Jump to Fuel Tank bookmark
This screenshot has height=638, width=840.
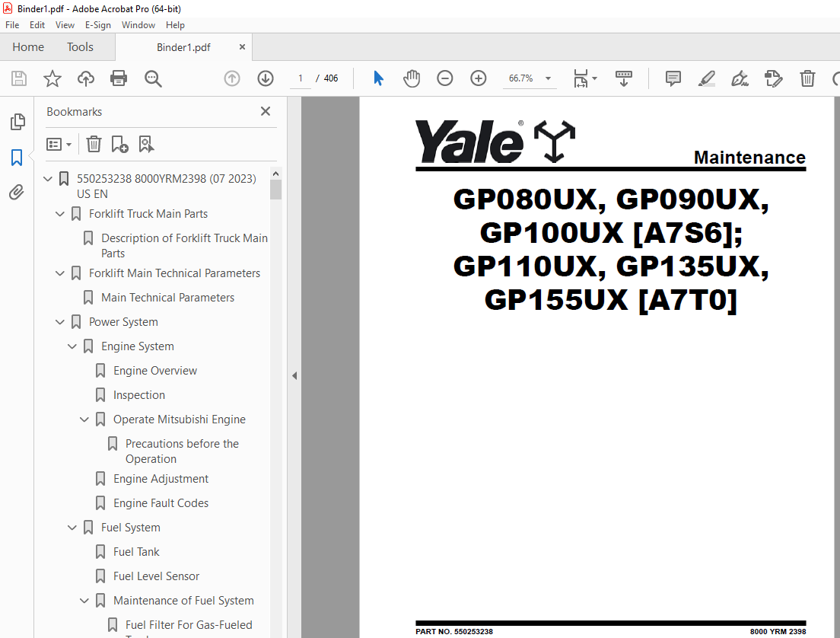[x=136, y=552]
